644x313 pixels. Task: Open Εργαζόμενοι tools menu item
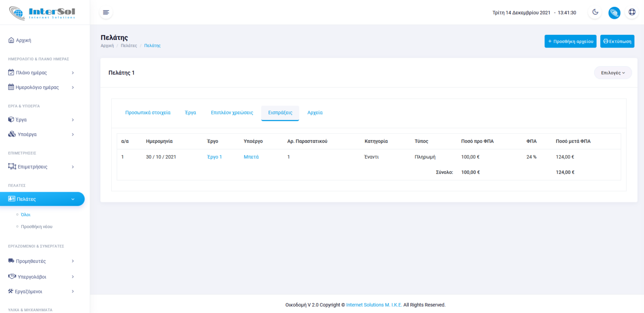coord(41,292)
